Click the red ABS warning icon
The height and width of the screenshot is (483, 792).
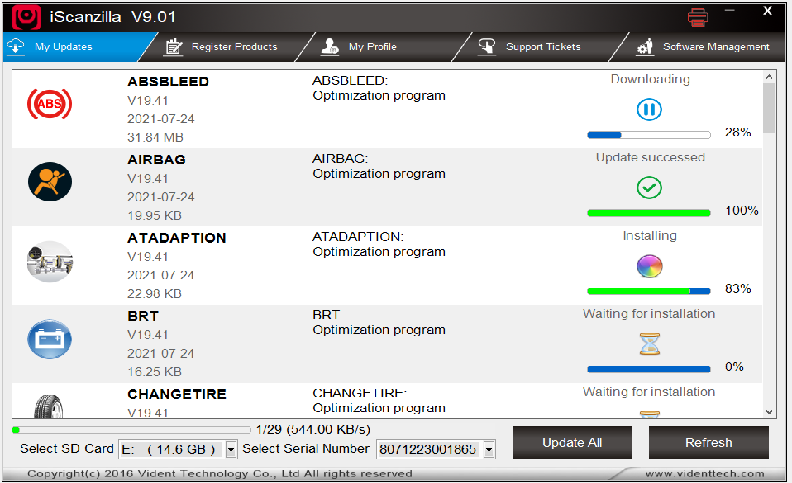[x=49, y=104]
